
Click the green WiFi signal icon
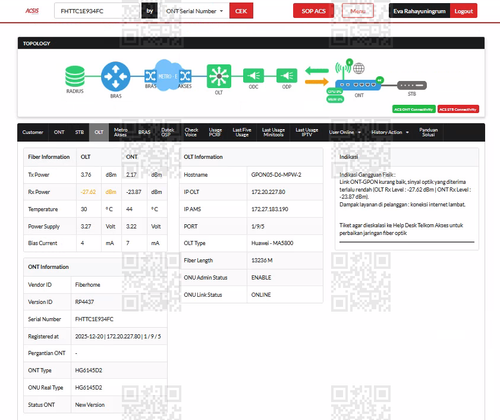coord(343,68)
